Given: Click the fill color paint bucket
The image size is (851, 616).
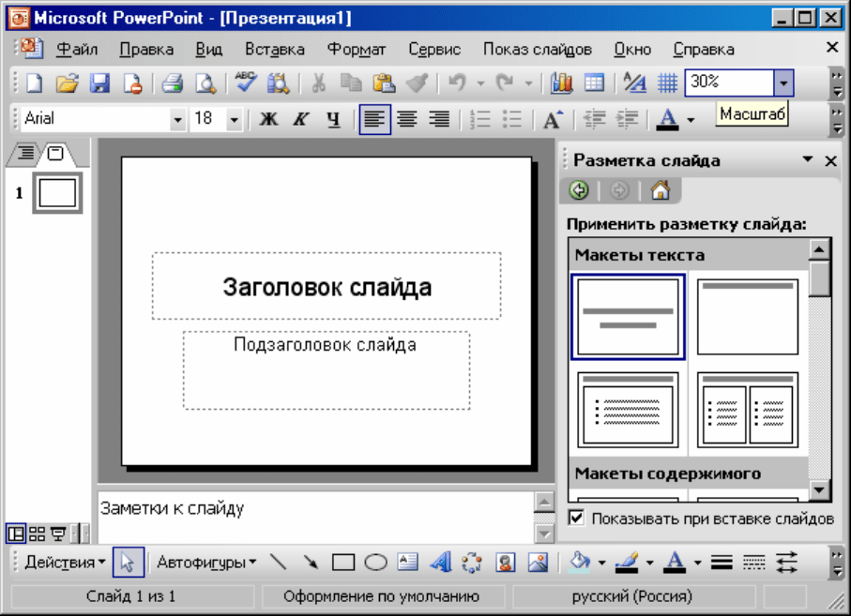Looking at the screenshot, I should [x=580, y=563].
